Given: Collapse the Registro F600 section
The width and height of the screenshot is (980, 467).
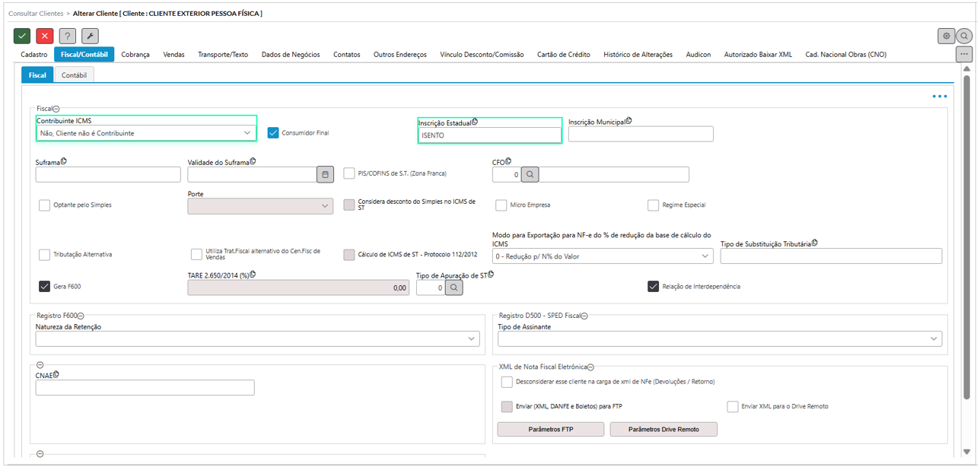Looking at the screenshot, I should [x=81, y=316].
